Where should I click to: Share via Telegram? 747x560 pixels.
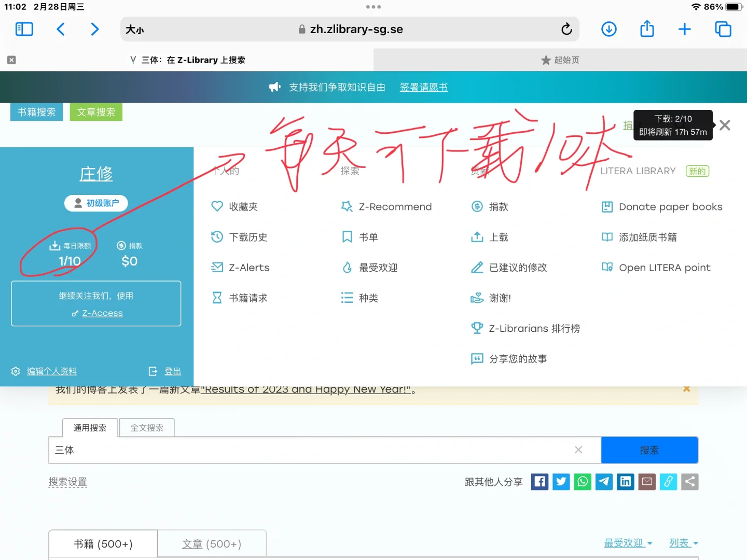(x=604, y=482)
